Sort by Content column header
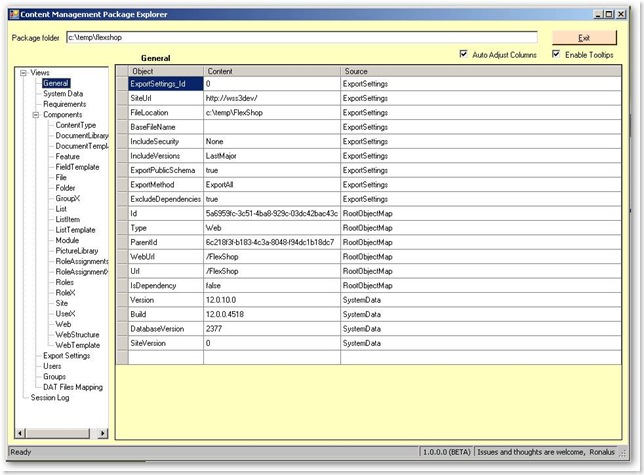 272,71
